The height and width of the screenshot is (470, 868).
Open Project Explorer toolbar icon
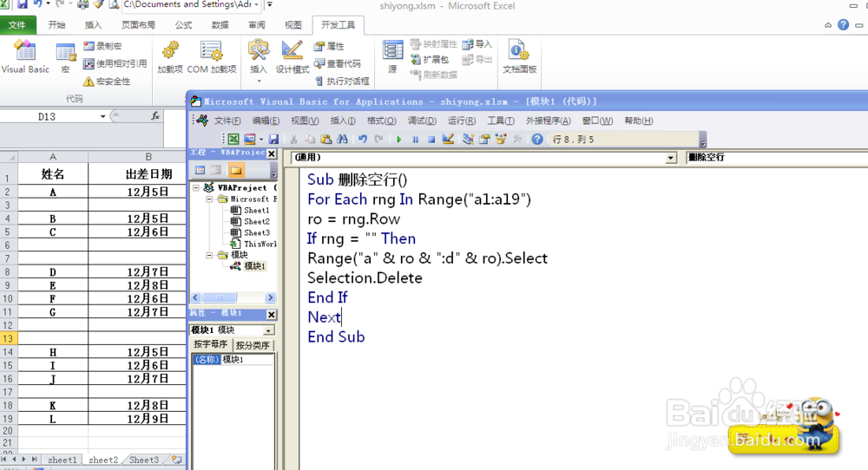click(x=469, y=140)
